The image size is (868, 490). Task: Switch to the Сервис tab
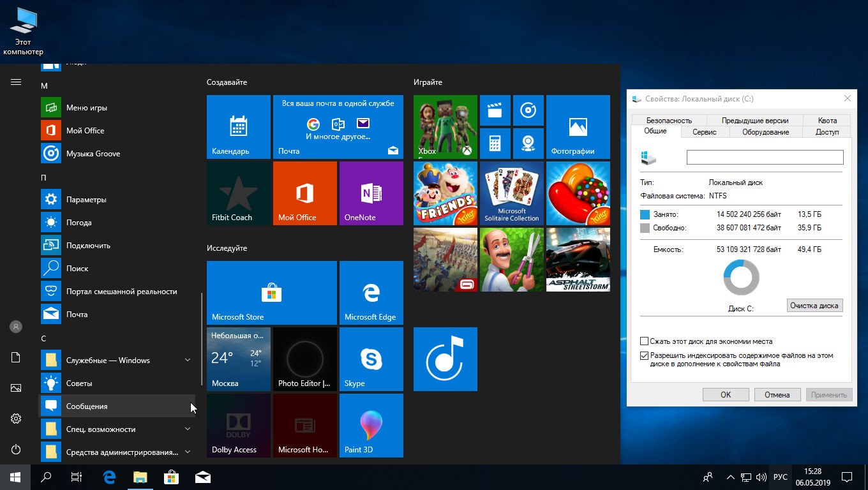click(705, 132)
